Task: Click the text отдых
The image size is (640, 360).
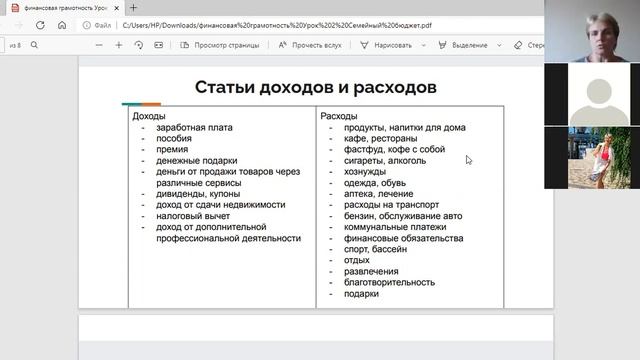Action: click(356, 260)
